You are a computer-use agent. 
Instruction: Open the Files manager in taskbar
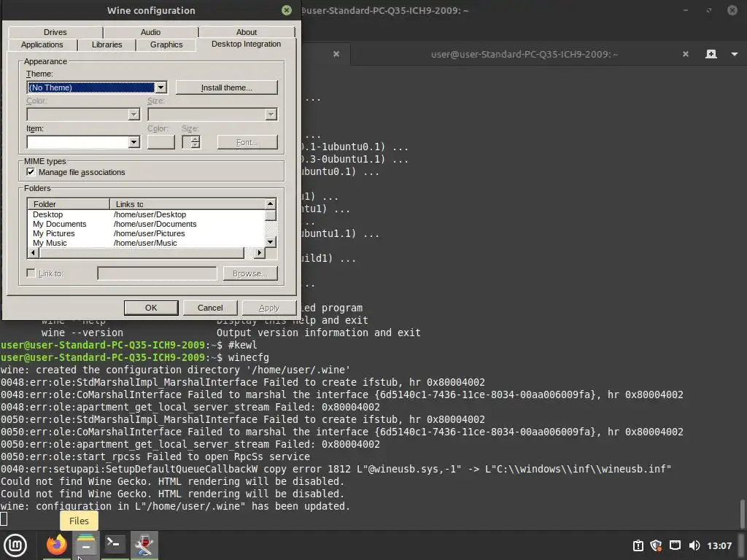[86, 545]
